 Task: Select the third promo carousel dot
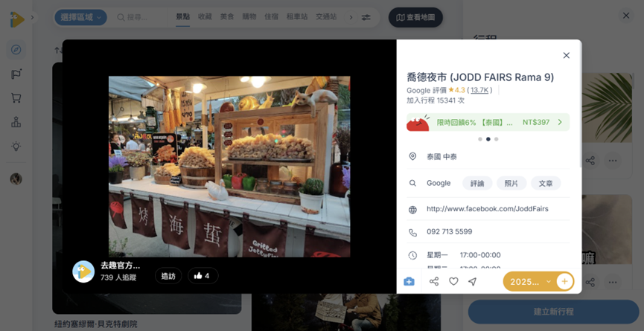point(496,139)
